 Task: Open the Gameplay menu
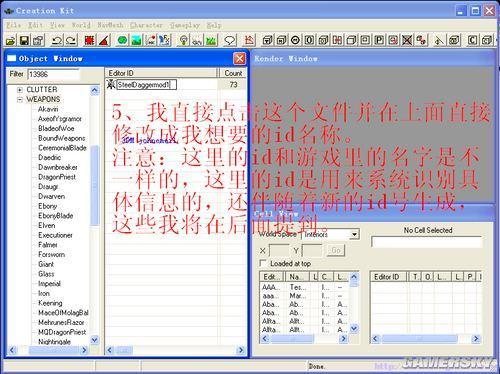pyautogui.click(x=185, y=25)
